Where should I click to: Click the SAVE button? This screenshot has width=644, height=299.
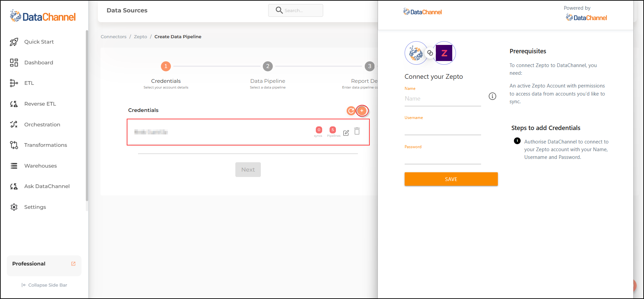tap(451, 179)
